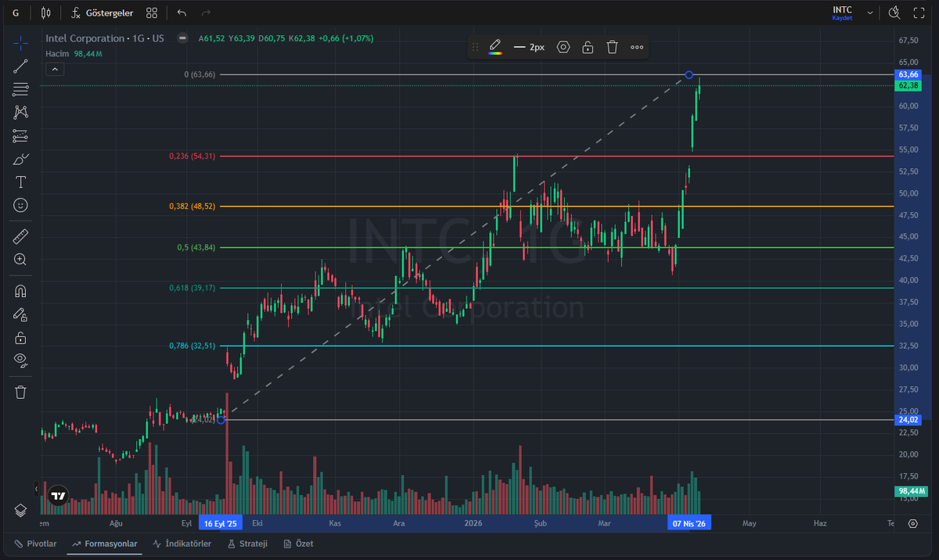Open more options in drawing toolbar
The height and width of the screenshot is (560, 939).
[x=637, y=47]
